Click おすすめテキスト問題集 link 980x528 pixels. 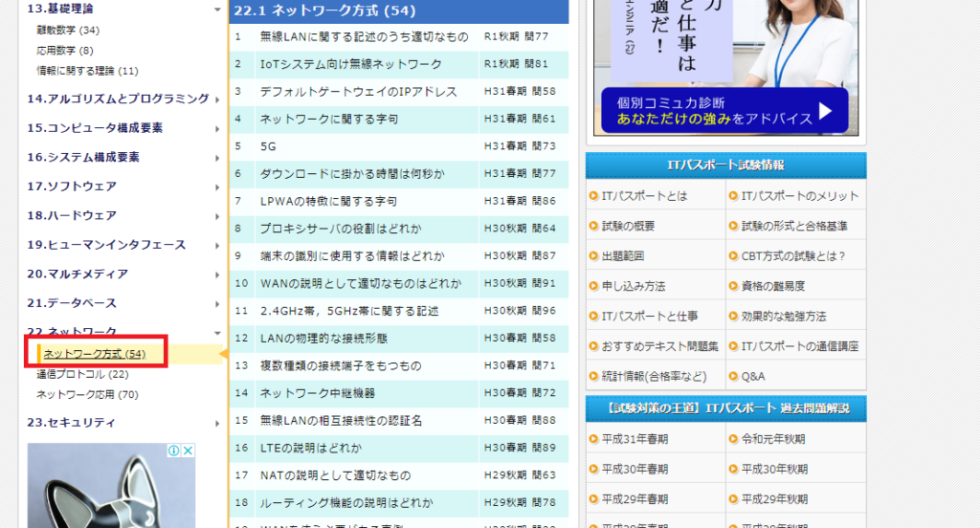tap(660, 346)
